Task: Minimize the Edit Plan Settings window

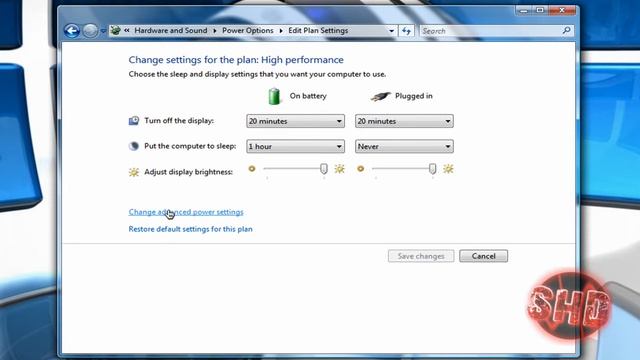Action: click(524, 10)
